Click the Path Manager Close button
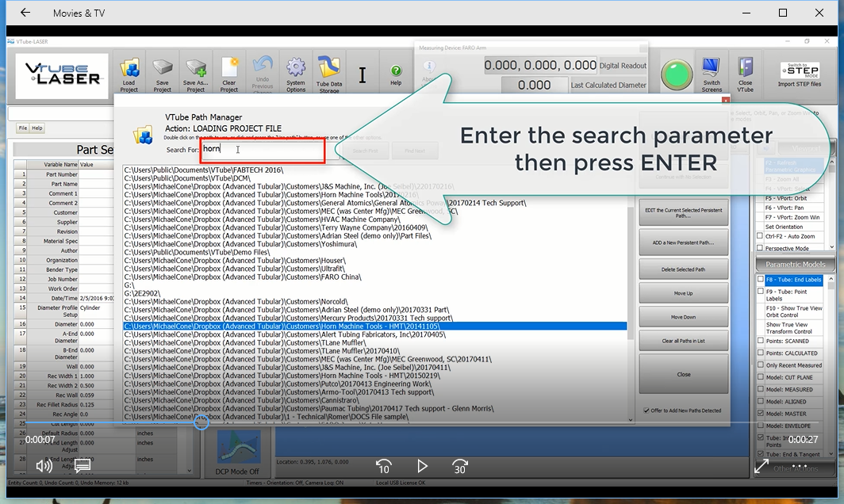The height and width of the screenshot is (504, 844). click(684, 374)
